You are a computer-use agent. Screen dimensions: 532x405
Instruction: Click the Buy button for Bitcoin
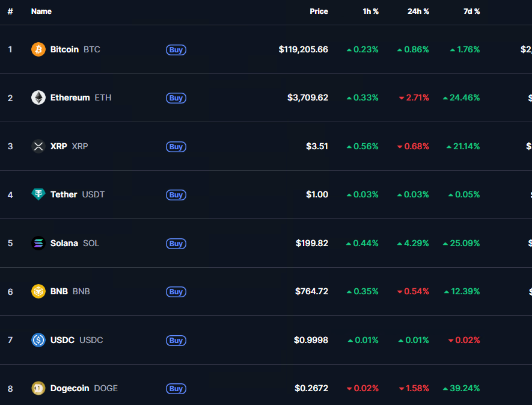click(x=176, y=50)
